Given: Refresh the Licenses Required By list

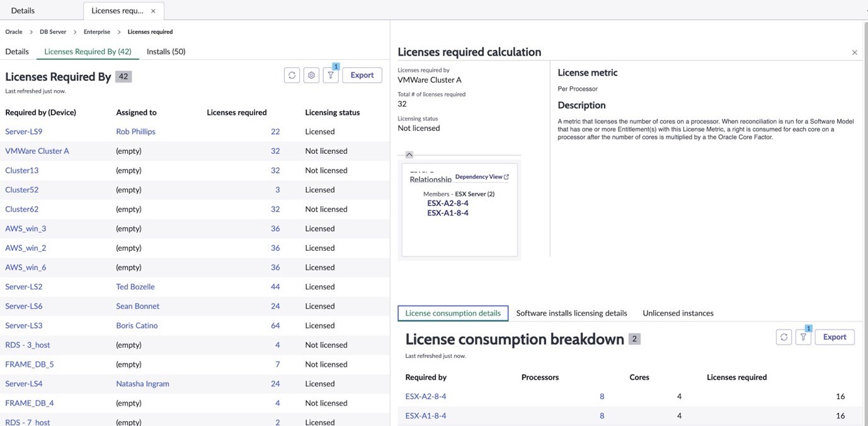Looking at the screenshot, I should coord(292,75).
